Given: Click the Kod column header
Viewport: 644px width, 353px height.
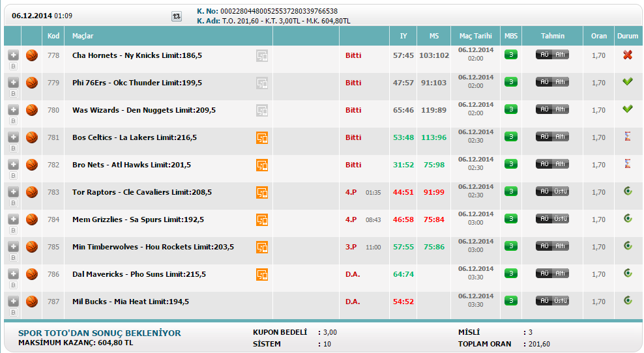Looking at the screenshot, I should point(53,36).
